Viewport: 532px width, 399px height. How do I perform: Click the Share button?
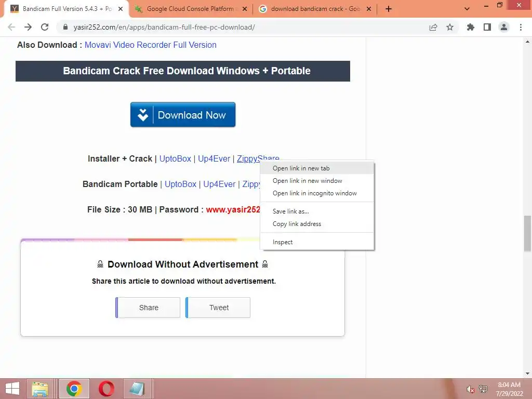coord(148,308)
